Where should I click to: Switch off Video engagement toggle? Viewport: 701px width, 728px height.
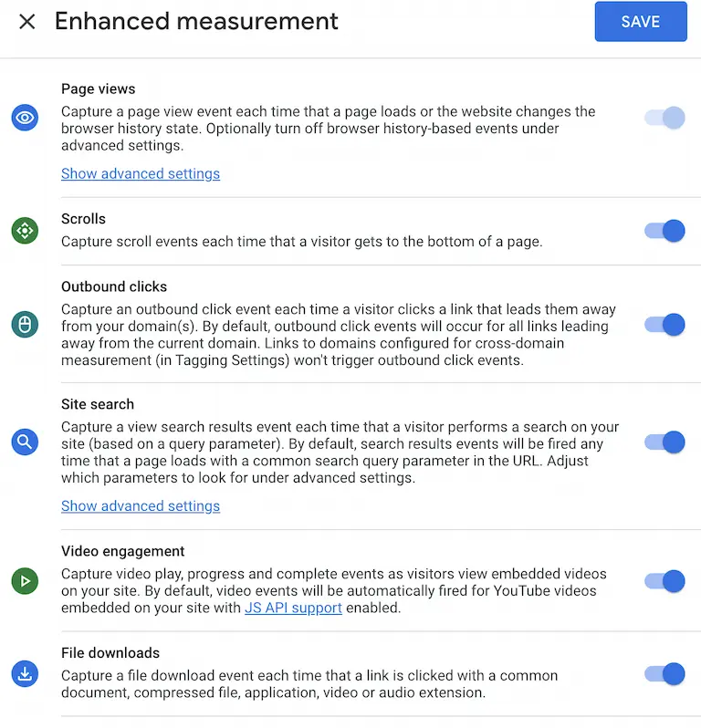point(664,581)
